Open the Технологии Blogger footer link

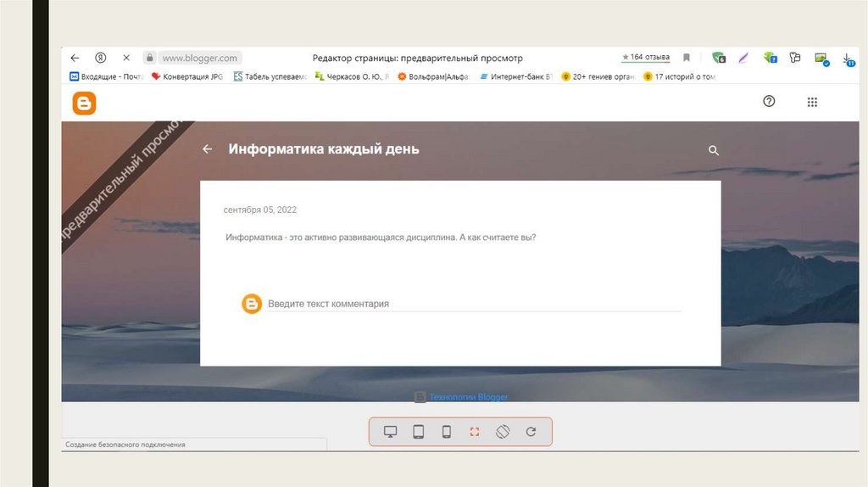point(468,397)
